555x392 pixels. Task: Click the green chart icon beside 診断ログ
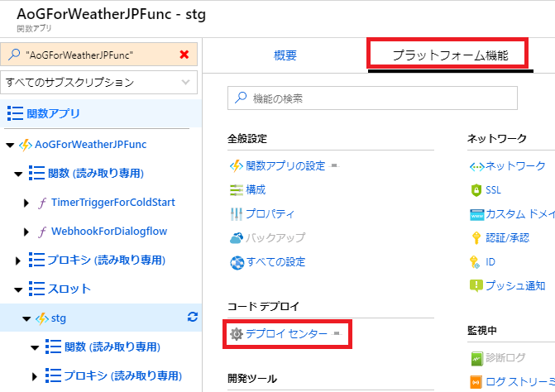point(476,359)
